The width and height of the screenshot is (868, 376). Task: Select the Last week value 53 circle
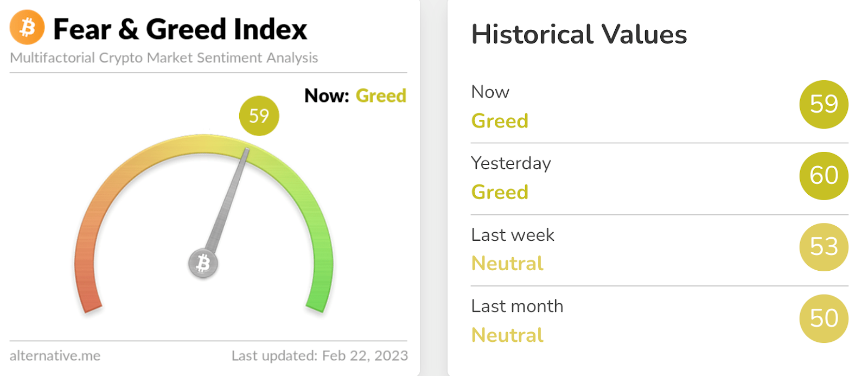pos(824,247)
